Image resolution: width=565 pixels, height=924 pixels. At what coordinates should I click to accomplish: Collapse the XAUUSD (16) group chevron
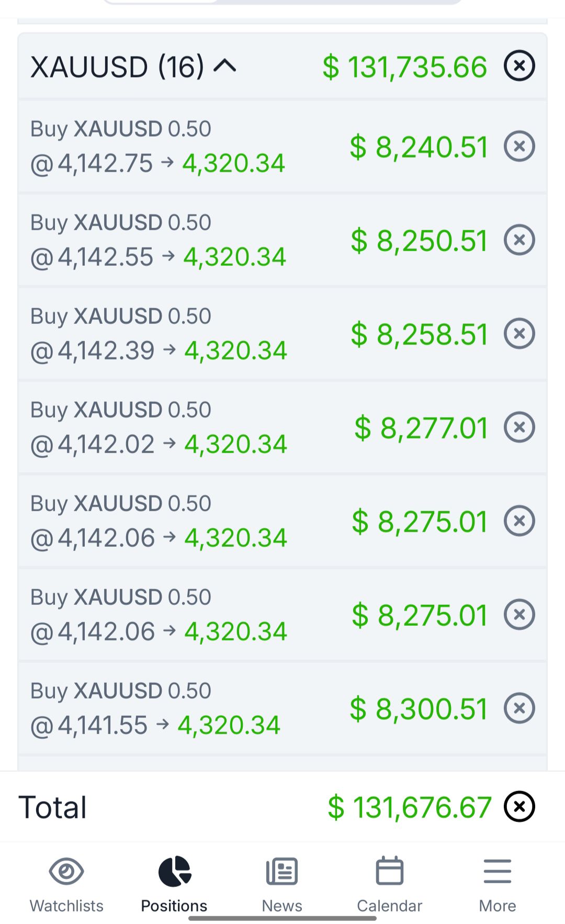(x=225, y=66)
